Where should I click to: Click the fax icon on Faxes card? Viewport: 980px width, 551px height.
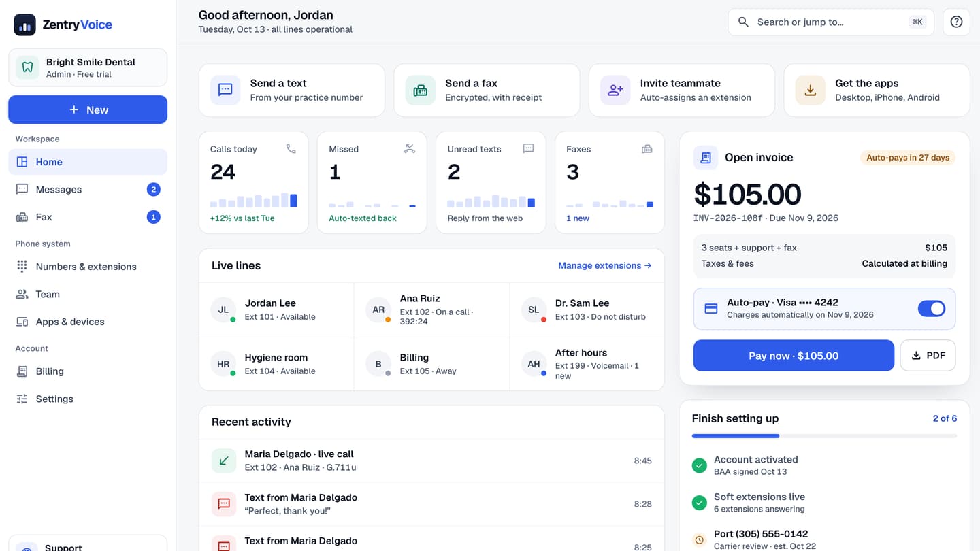coord(647,148)
